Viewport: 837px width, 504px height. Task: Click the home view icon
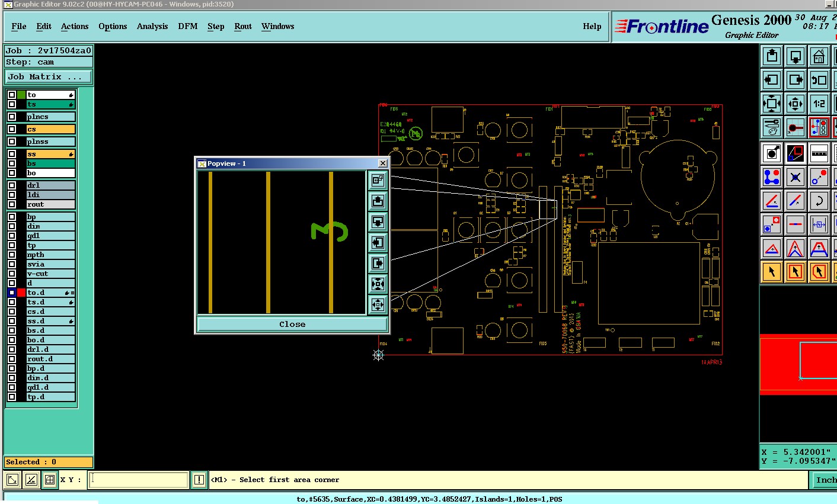tap(819, 56)
